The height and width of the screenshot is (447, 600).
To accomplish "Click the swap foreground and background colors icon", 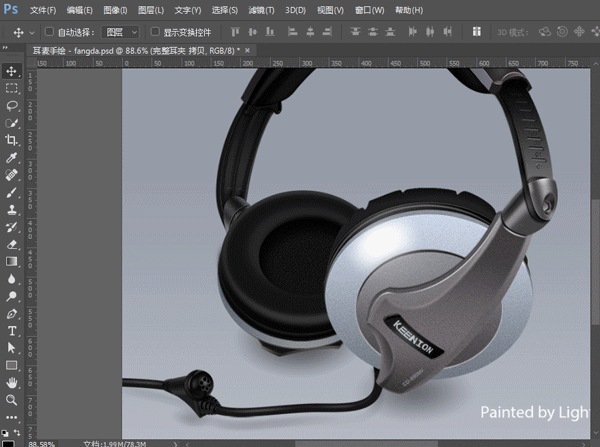I will click(17, 432).
